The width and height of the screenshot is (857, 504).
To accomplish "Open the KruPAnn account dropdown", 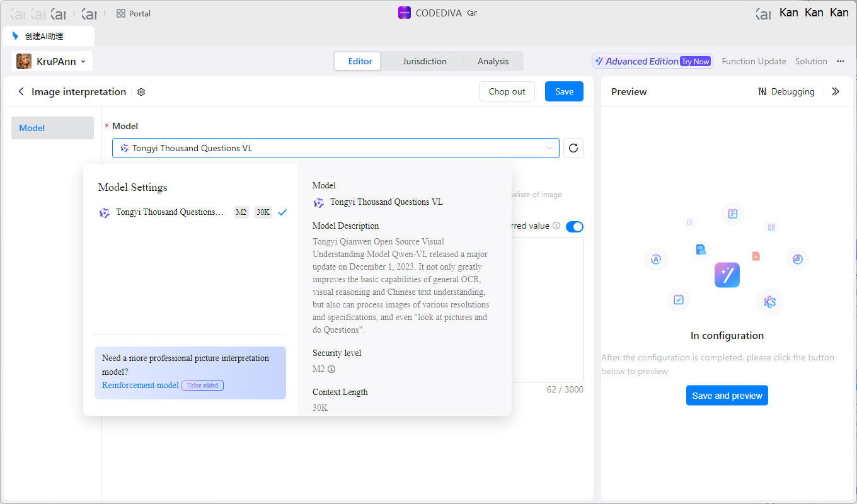I will (52, 61).
